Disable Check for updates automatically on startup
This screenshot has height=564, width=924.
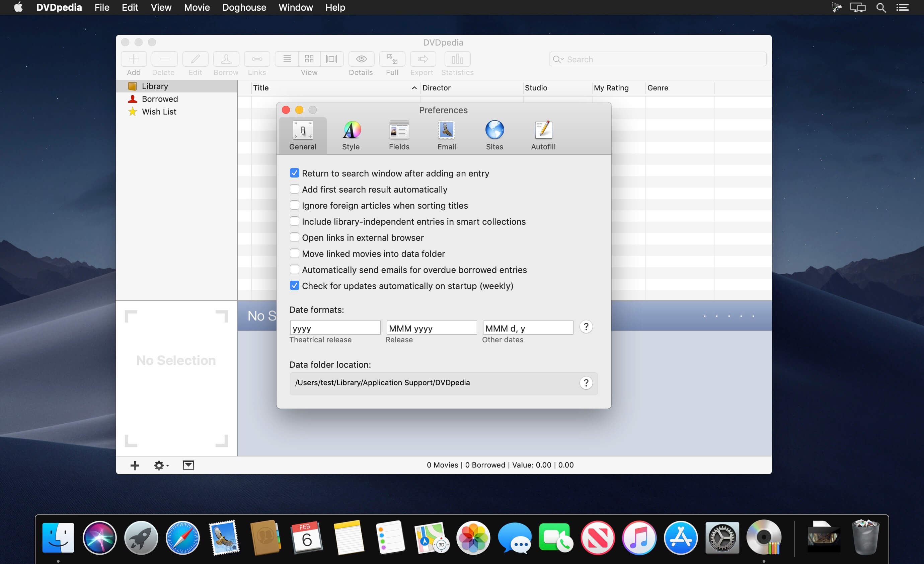294,286
